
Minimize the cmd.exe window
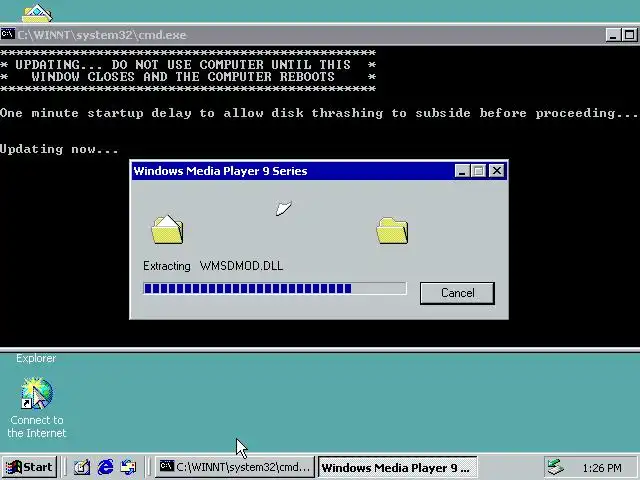(612, 35)
